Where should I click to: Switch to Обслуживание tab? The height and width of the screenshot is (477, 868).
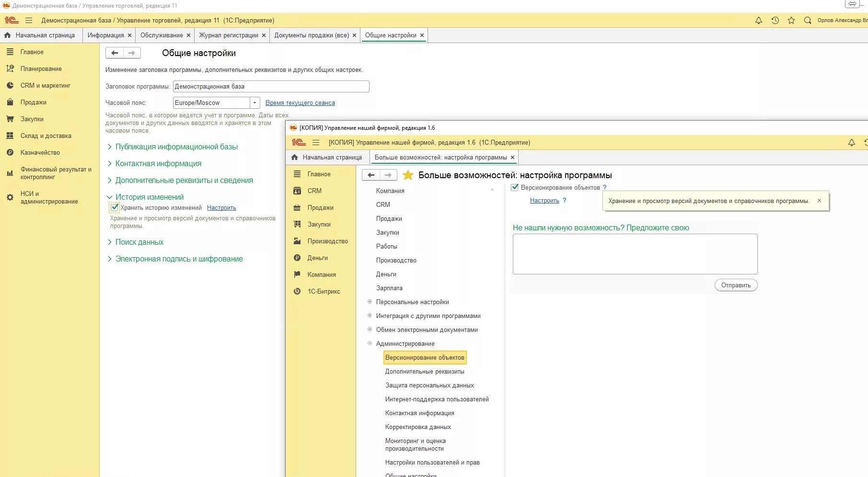(162, 35)
